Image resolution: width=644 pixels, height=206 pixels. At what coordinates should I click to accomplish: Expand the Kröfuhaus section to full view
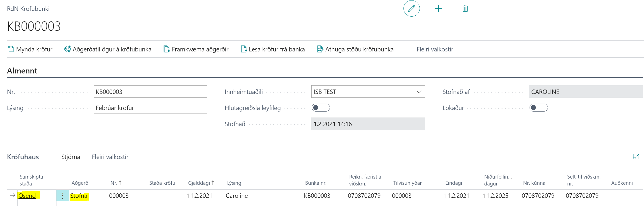pos(636,157)
